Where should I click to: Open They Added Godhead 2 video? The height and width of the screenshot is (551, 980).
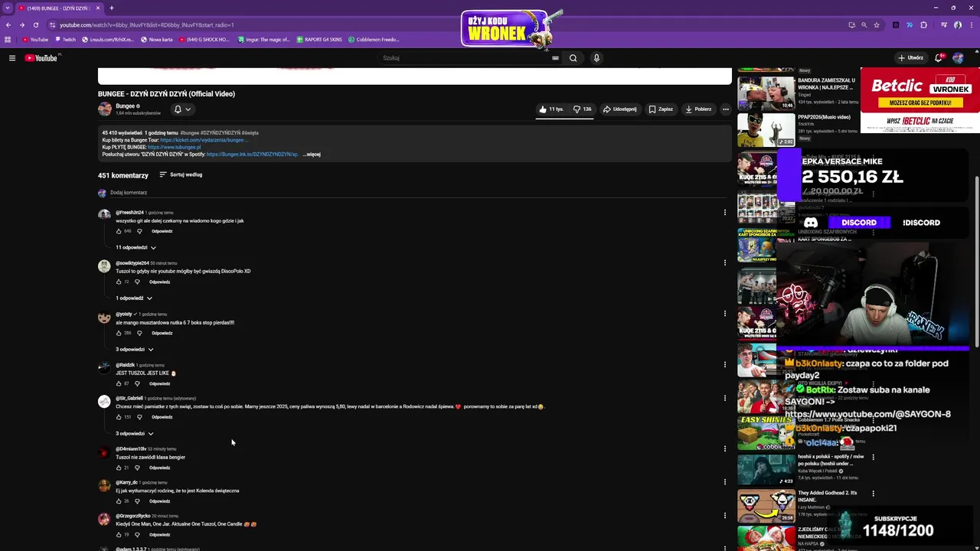click(766, 506)
